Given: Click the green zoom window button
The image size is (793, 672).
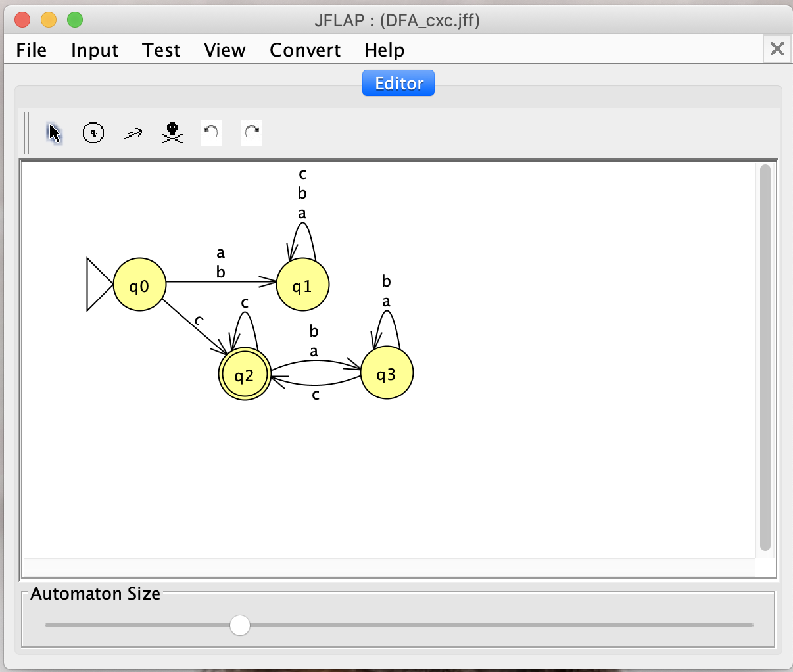Looking at the screenshot, I should (75, 20).
